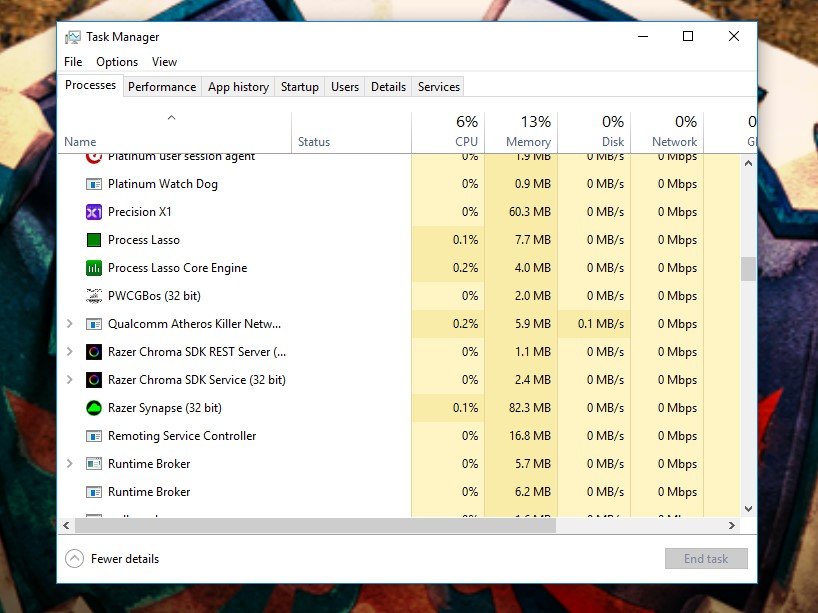Click the 5.9 MB memory value
The image size is (818, 613).
click(x=533, y=324)
